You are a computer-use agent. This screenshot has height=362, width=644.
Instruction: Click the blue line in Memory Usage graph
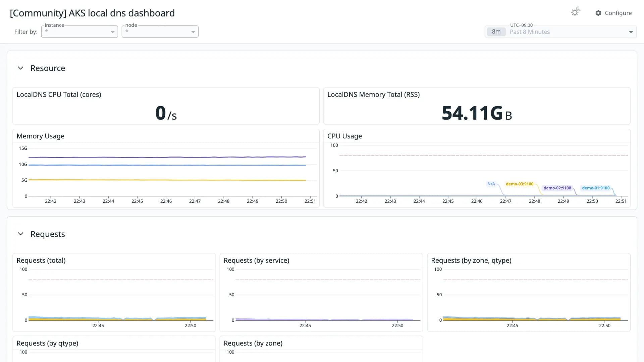tap(167, 165)
